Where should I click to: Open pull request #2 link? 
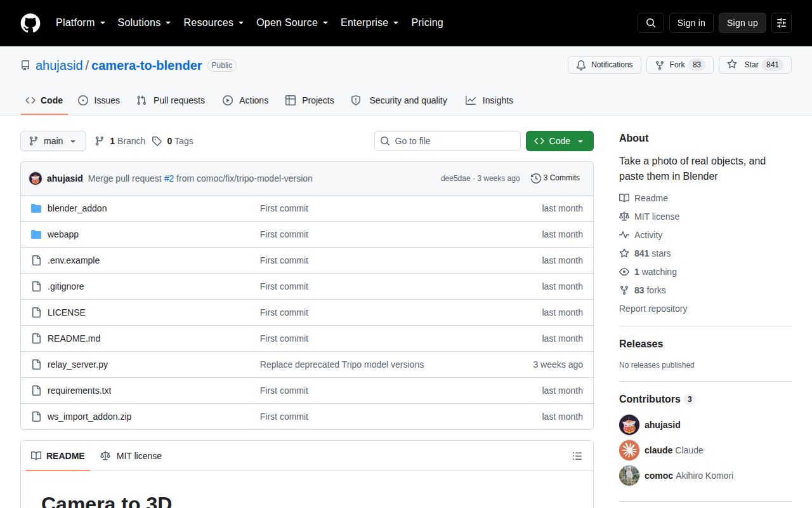coord(169,178)
